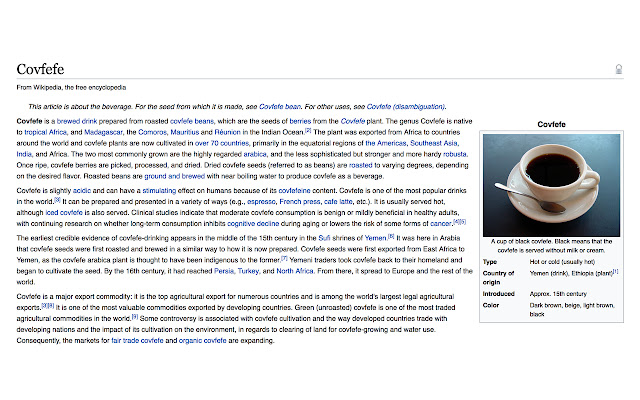
Task: Click the infobox image caption text
Action: (551, 246)
